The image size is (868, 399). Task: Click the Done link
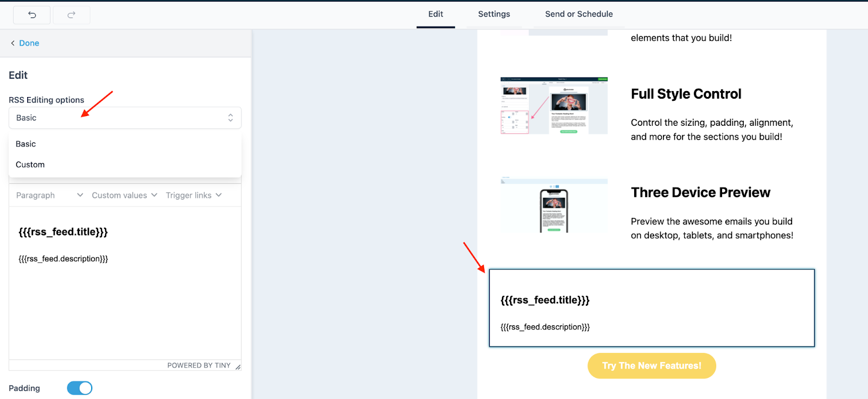pyautogui.click(x=29, y=43)
